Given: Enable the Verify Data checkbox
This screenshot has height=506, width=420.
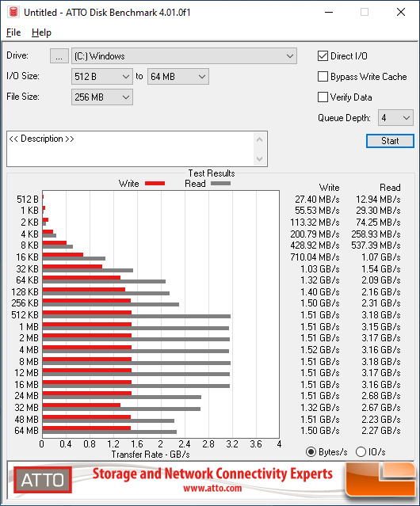Looking at the screenshot, I should click(x=323, y=97).
